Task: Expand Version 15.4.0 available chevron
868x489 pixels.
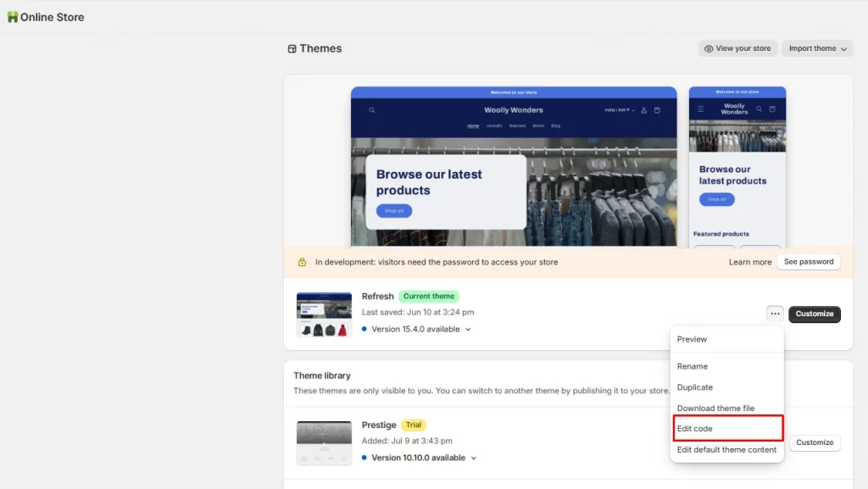Action: point(468,330)
